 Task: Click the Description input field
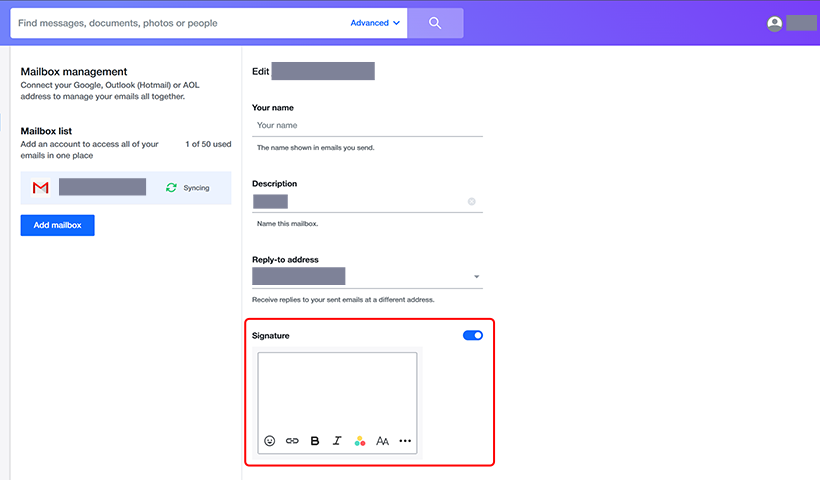click(x=367, y=202)
